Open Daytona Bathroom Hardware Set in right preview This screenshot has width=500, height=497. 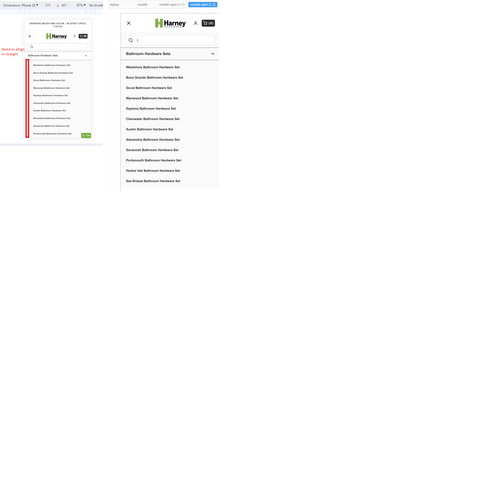click(151, 109)
